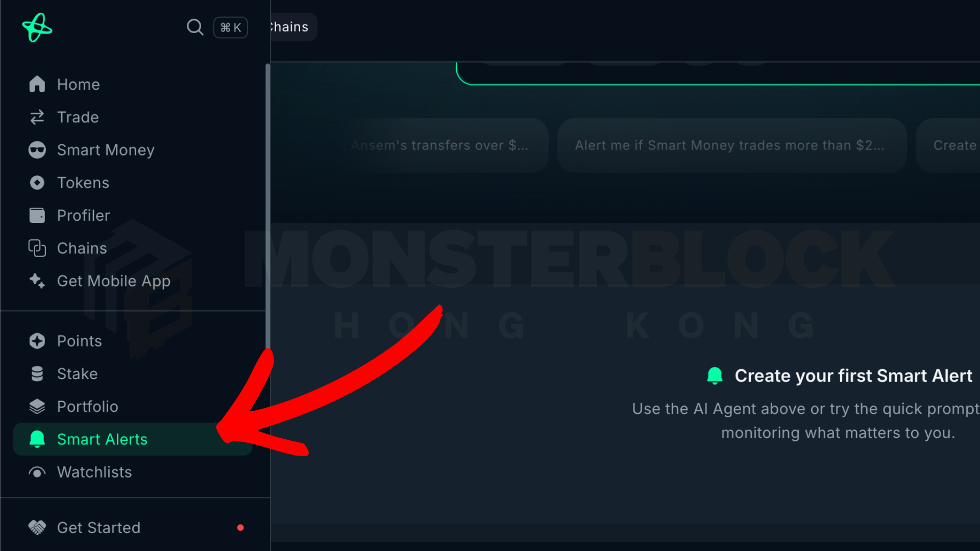The image size is (980, 551).
Task: Select the Smart Alerts sidebar item
Action: 133,439
